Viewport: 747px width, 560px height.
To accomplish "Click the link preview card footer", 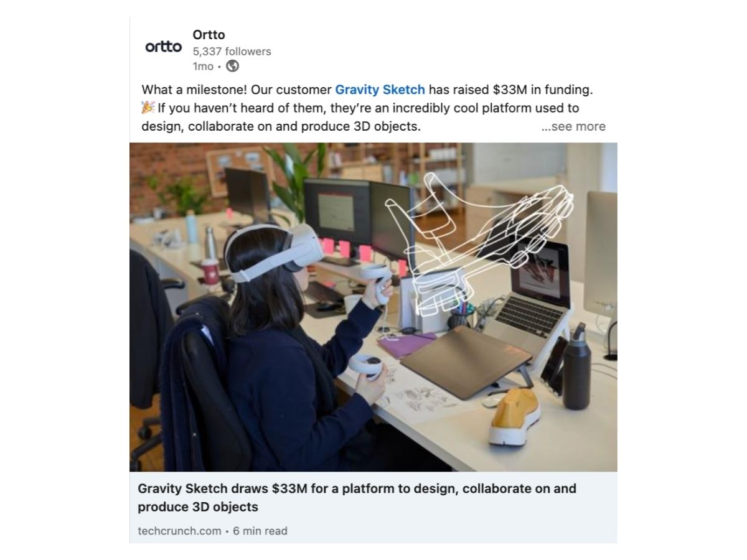I will click(x=374, y=508).
